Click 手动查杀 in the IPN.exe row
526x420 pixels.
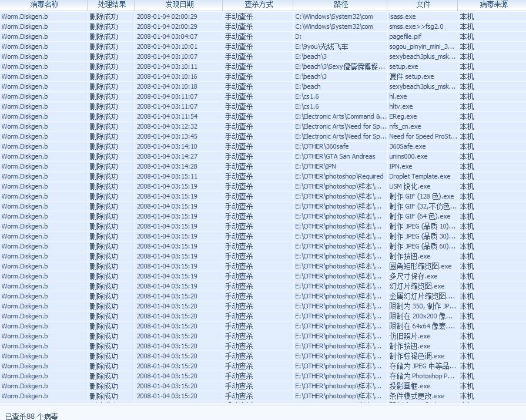tap(239, 166)
